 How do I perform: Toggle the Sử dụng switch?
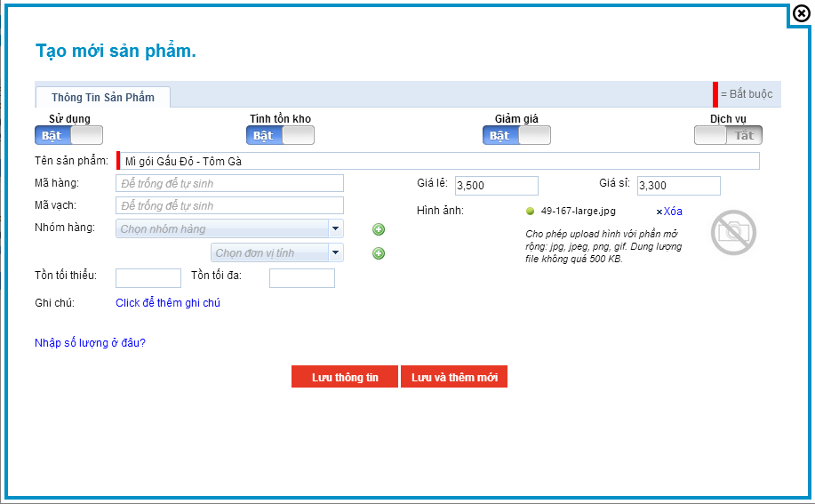pos(69,135)
